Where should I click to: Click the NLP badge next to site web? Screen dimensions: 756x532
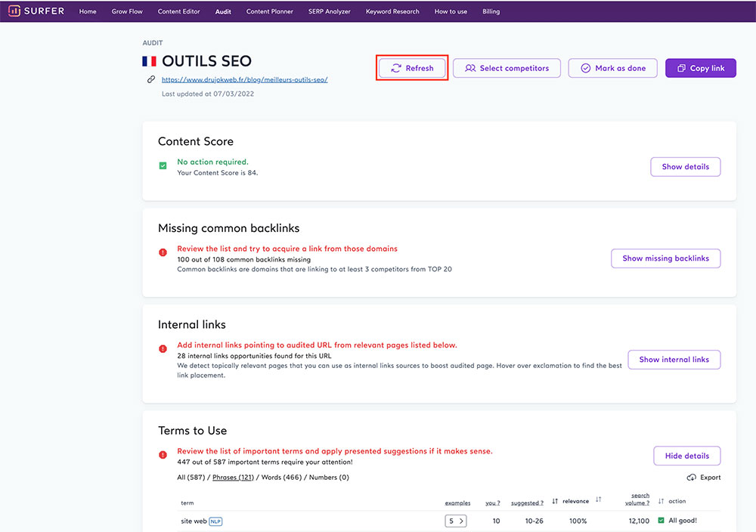click(x=215, y=521)
